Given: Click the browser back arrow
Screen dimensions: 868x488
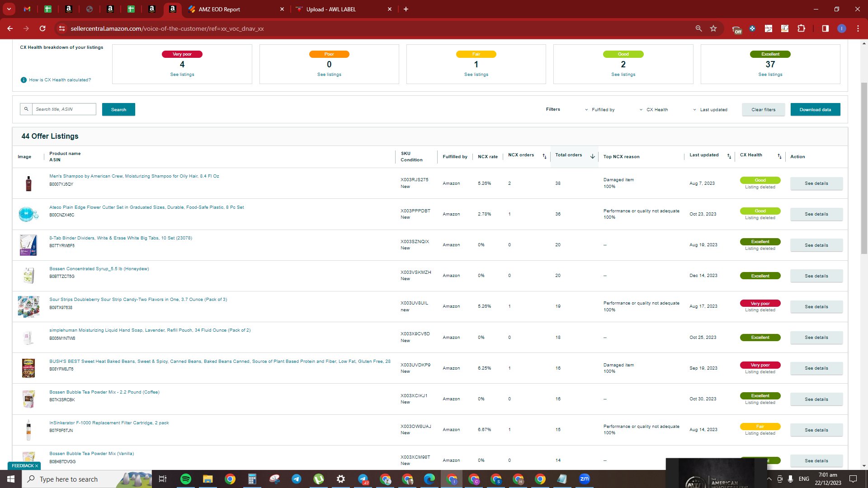Looking at the screenshot, I should (x=10, y=28).
